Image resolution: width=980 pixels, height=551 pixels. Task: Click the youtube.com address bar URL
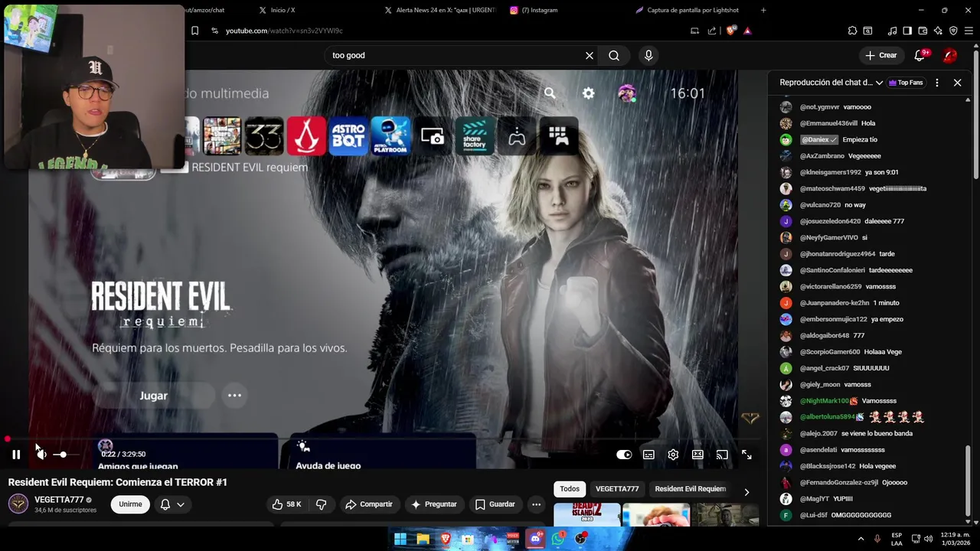pos(284,31)
